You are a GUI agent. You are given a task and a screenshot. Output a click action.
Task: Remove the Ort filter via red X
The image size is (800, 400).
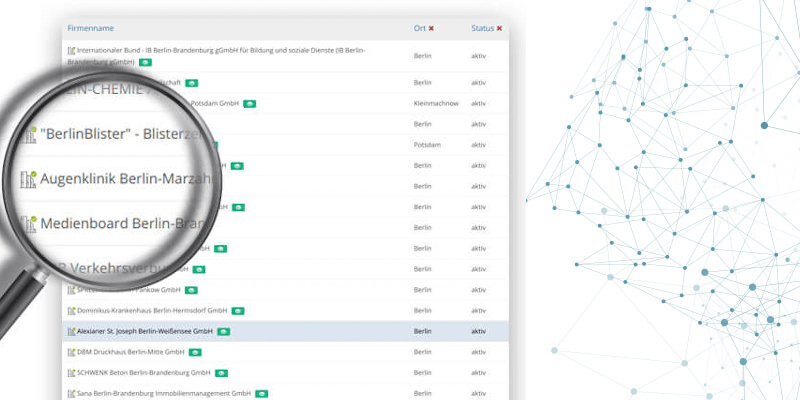click(x=431, y=29)
